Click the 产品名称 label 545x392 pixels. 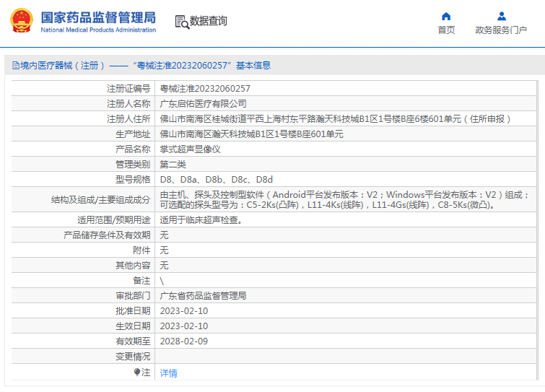(133, 149)
